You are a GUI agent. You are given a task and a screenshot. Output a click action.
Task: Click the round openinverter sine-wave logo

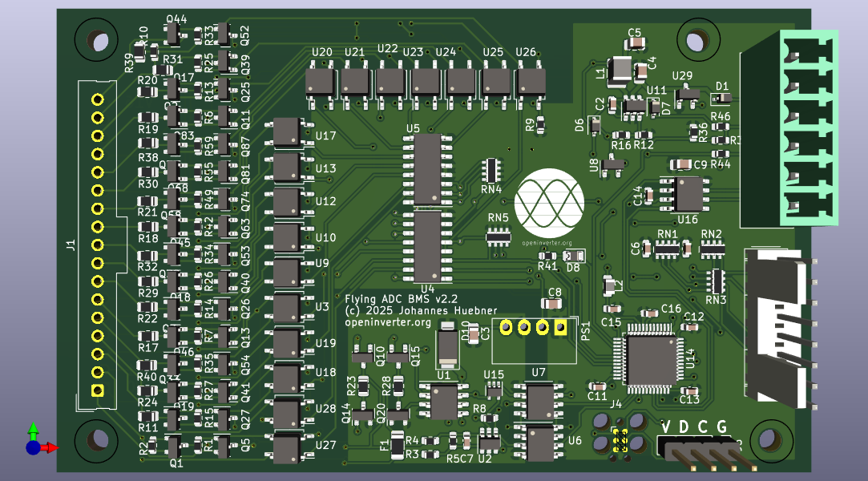pyautogui.click(x=549, y=203)
